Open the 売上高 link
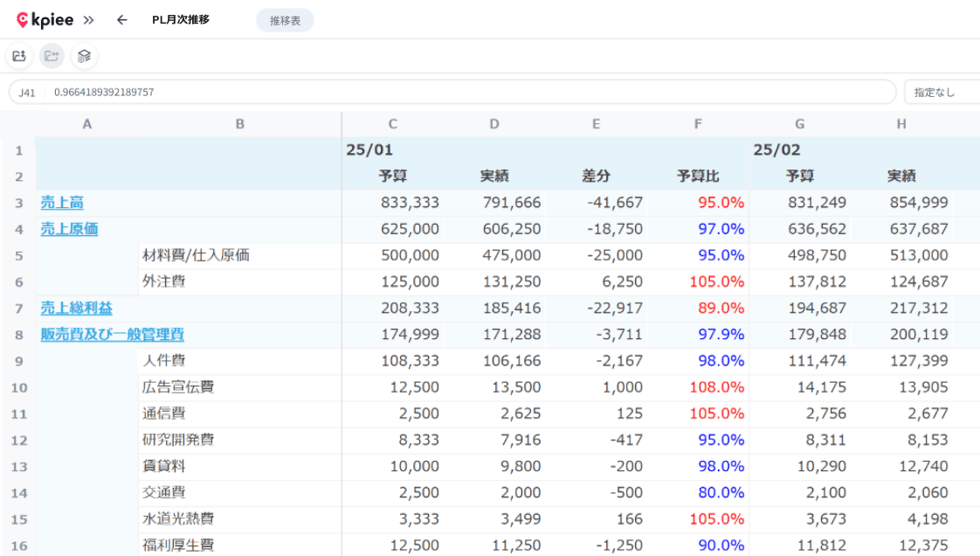980x556 pixels. point(62,203)
